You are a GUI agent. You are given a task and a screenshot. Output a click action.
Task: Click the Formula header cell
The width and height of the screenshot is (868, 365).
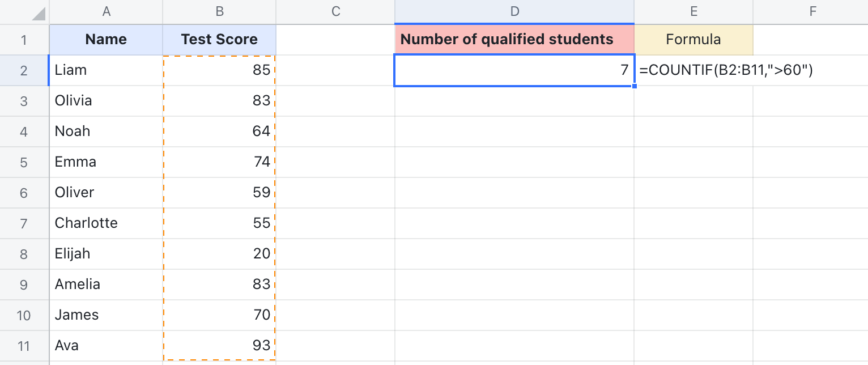coord(693,39)
